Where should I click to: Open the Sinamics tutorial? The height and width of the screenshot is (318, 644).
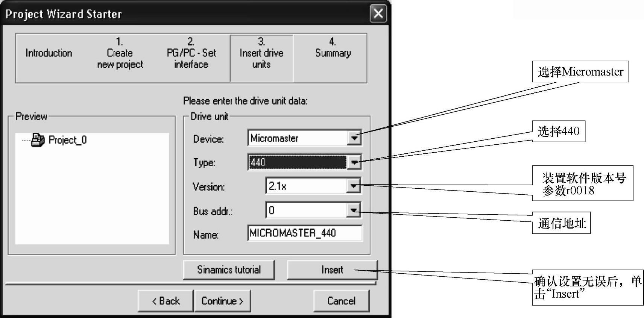(229, 270)
